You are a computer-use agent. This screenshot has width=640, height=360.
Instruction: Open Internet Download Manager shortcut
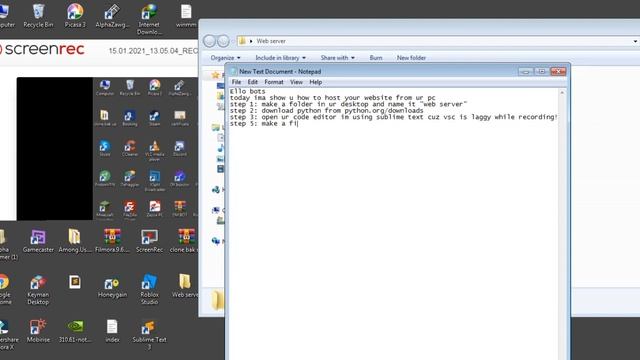coord(149,19)
